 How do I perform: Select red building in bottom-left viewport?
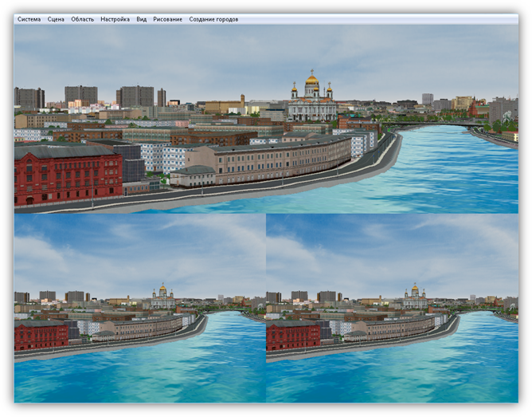click(41, 336)
